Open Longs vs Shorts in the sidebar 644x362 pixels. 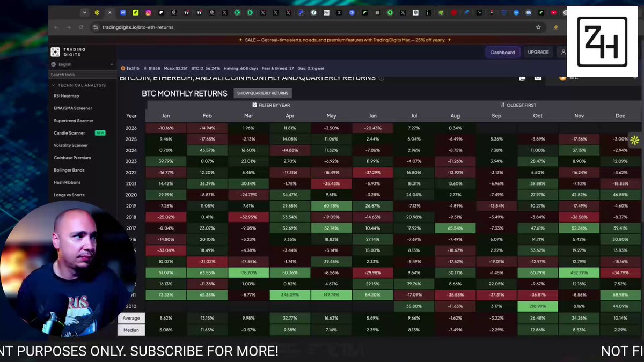click(x=69, y=195)
